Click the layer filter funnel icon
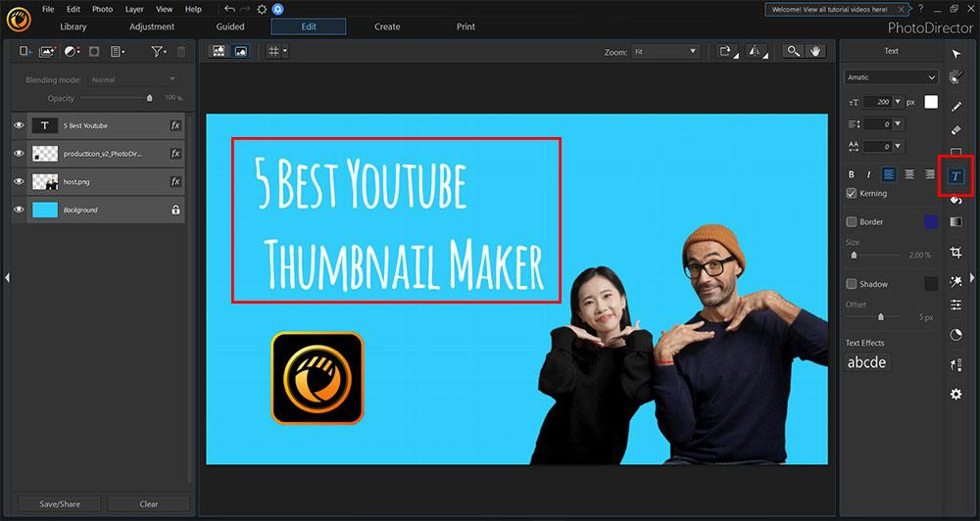 click(x=159, y=52)
